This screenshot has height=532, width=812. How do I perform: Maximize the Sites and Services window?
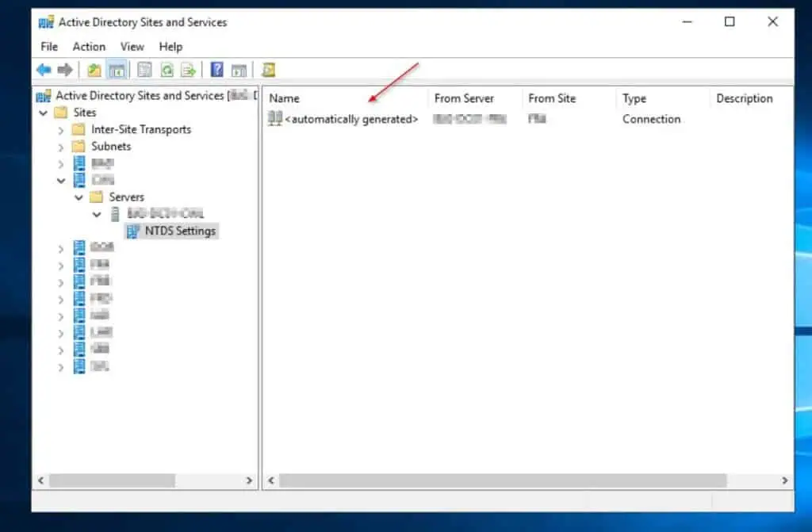pos(730,21)
